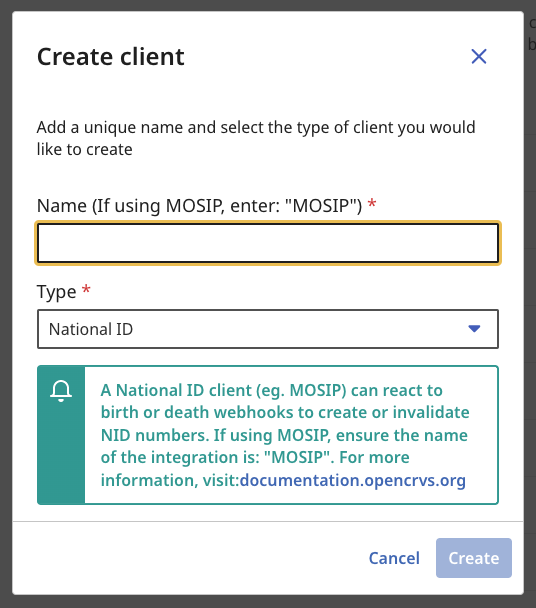The image size is (536, 608).
Task: Click the teal sidebar of the alert banner
Action: [x=61, y=435]
